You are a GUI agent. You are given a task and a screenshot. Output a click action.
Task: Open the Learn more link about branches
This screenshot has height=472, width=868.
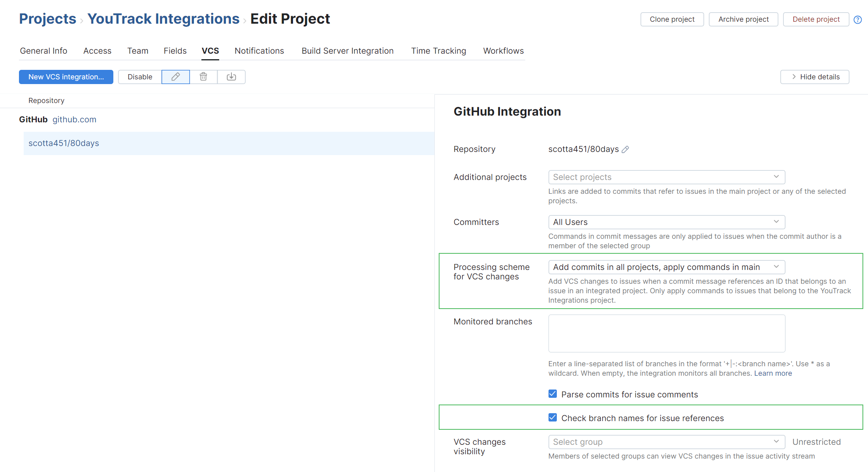pyautogui.click(x=773, y=373)
